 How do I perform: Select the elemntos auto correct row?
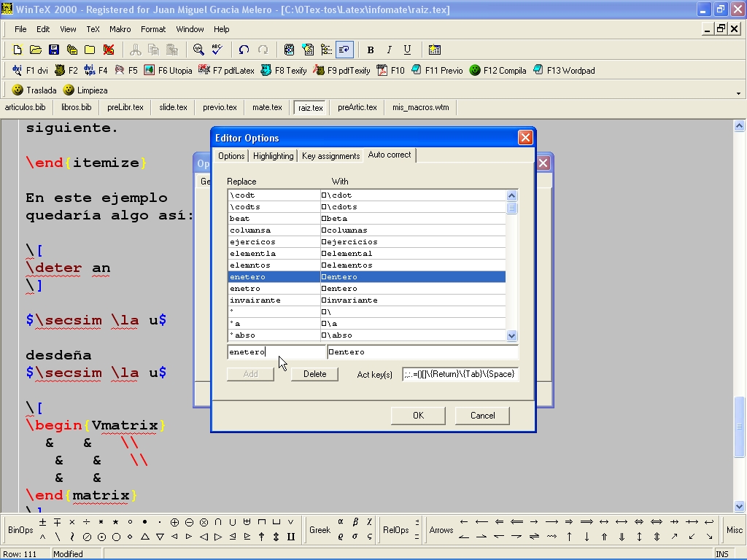click(367, 265)
